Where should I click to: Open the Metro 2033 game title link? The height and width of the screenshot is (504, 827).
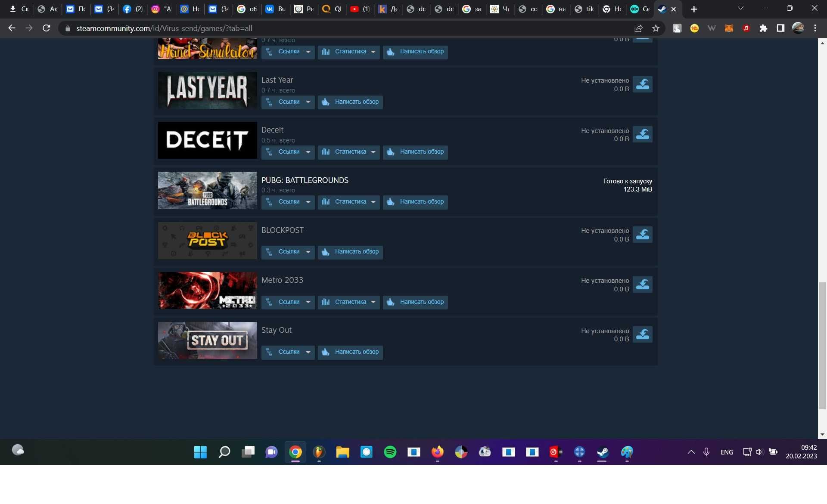282,280
